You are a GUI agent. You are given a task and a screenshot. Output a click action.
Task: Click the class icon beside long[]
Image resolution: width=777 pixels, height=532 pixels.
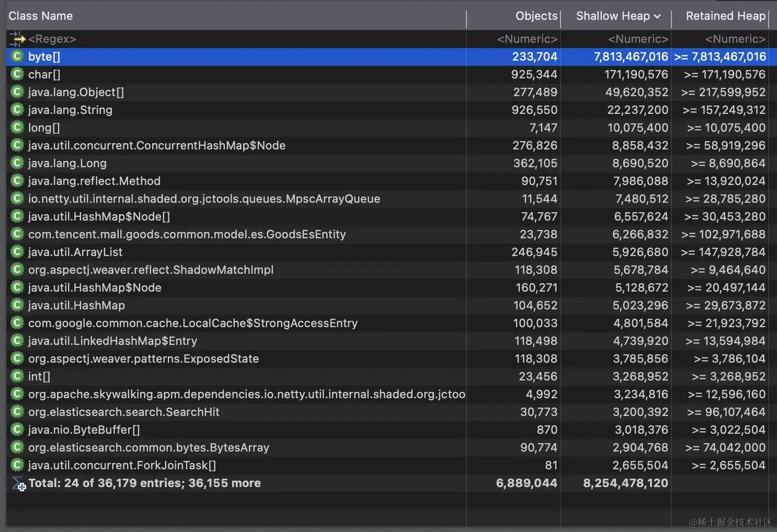click(x=17, y=128)
